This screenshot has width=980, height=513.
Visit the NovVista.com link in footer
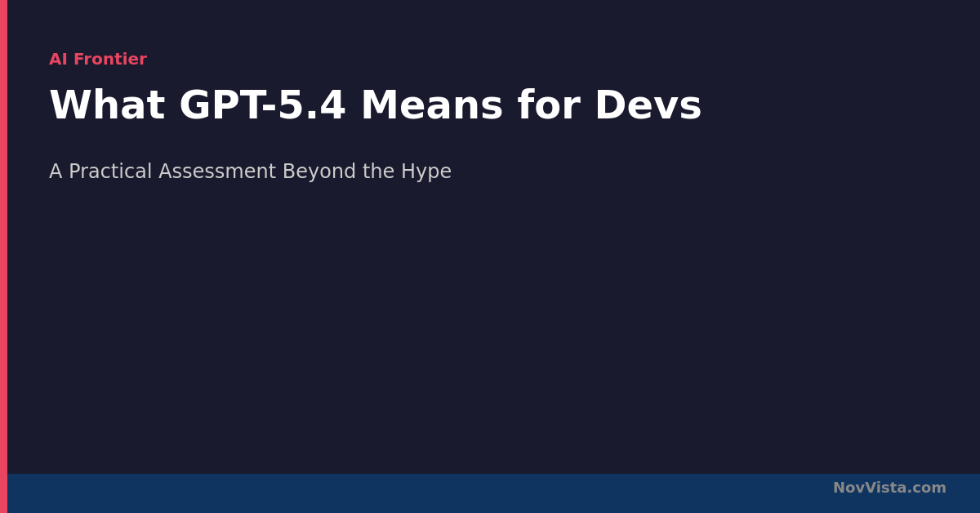coord(889,488)
